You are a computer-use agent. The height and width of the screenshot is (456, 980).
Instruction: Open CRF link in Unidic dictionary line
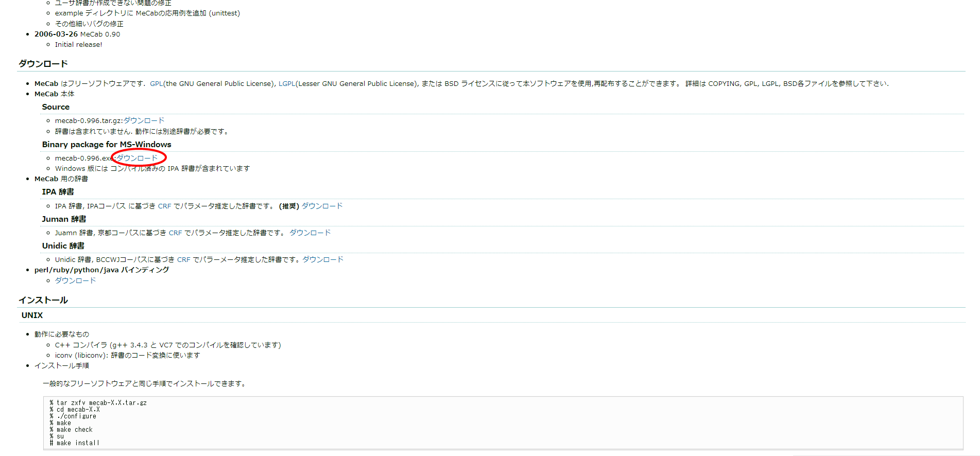point(183,259)
